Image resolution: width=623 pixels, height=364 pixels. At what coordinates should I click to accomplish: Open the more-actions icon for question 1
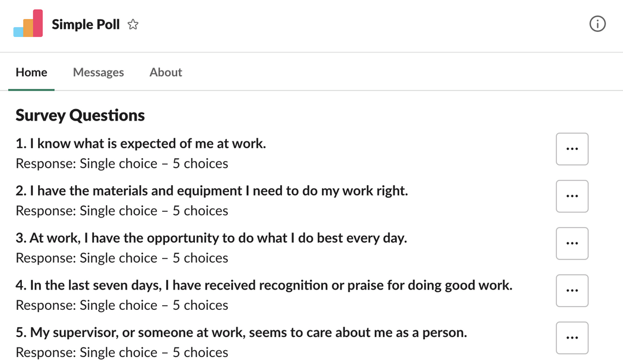572,148
